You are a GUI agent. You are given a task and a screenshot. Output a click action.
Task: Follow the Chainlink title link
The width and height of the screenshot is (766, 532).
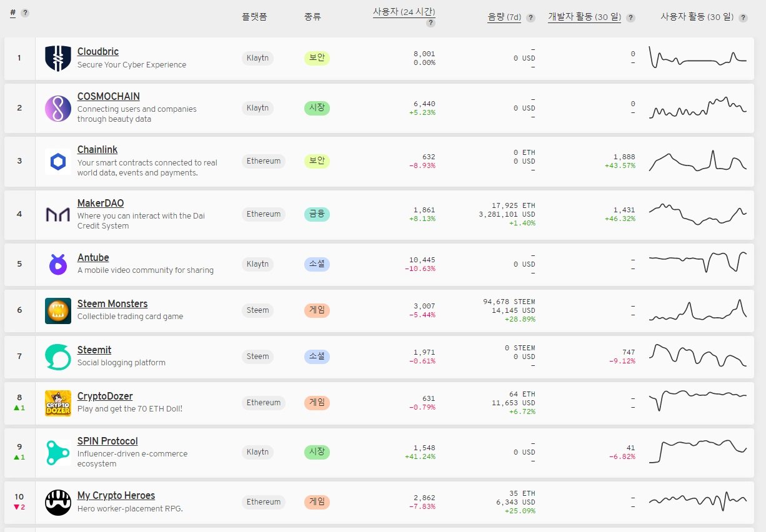tap(97, 149)
